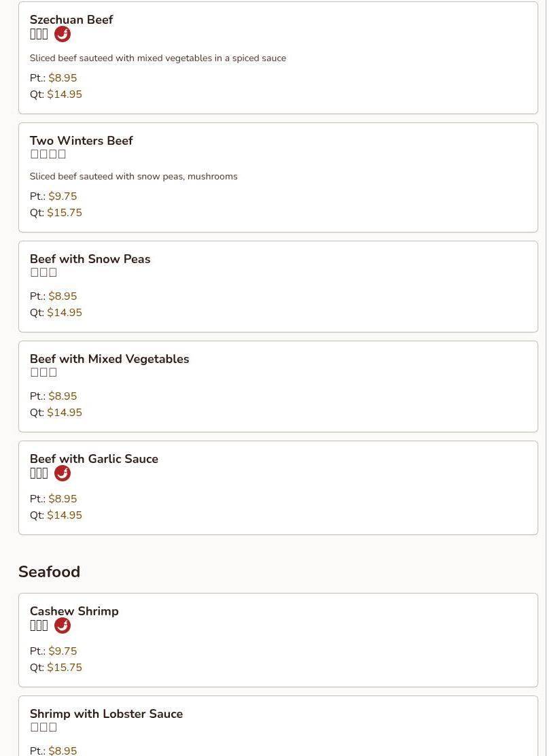Choose Beef with Garlic Sauce quart price
Image resolution: width=560 pixels, height=756 pixels.
coord(65,515)
